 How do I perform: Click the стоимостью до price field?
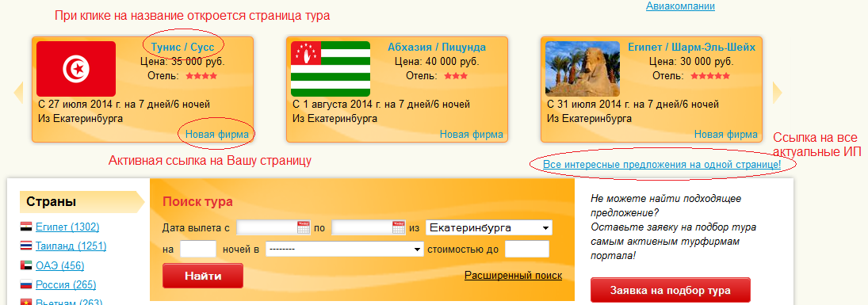pos(527,249)
